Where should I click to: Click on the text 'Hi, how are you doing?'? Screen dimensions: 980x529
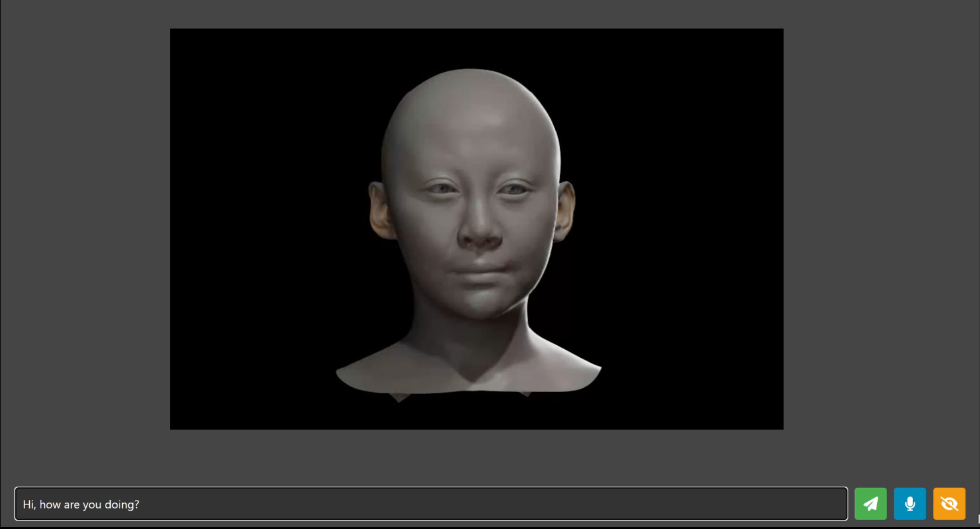[x=81, y=504]
